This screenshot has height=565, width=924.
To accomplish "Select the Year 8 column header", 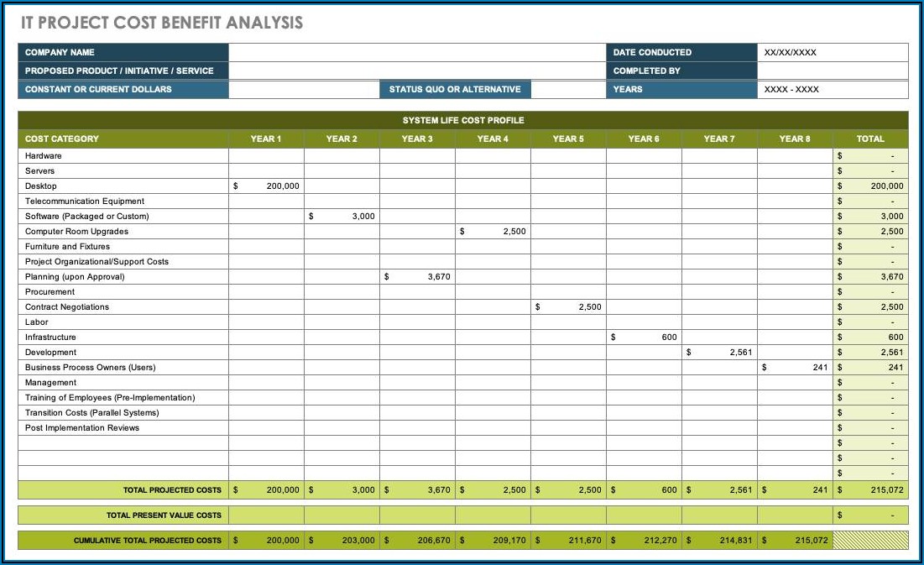I will pos(793,139).
